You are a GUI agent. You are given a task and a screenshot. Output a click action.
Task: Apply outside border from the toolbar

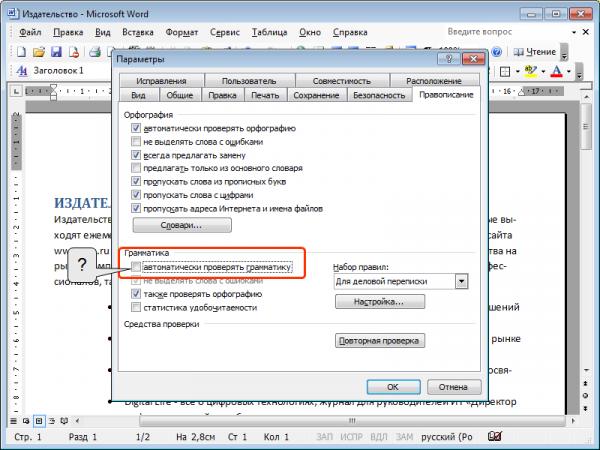point(505,72)
